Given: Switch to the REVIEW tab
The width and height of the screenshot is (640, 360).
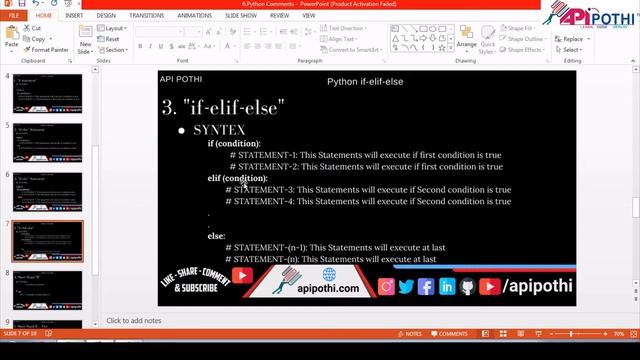Looking at the screenshot, I should [x=280, y=16].
